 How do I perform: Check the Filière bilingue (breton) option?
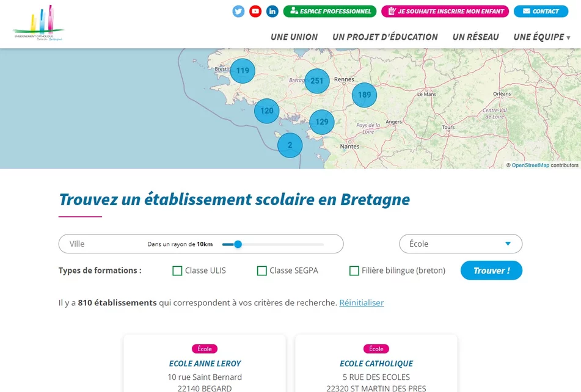354,270
